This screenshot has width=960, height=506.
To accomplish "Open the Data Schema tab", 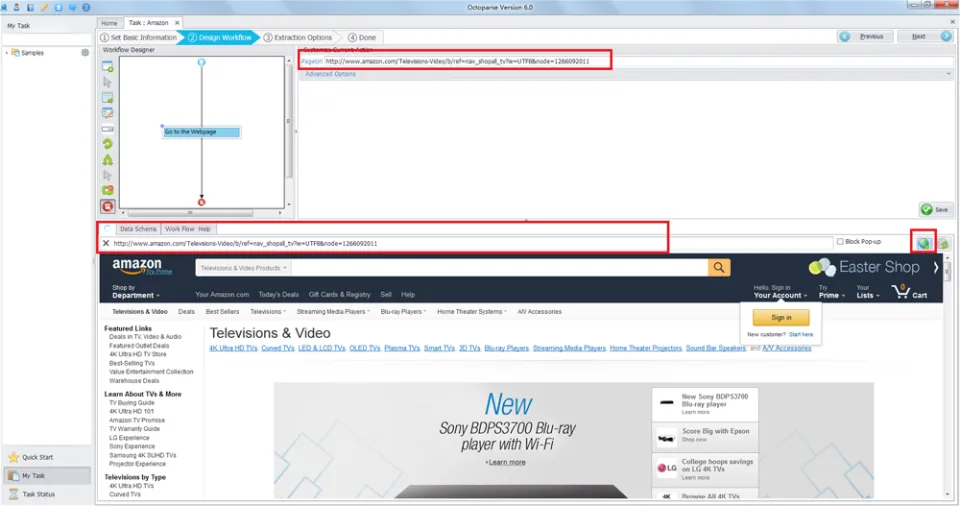I will (138, 229).
